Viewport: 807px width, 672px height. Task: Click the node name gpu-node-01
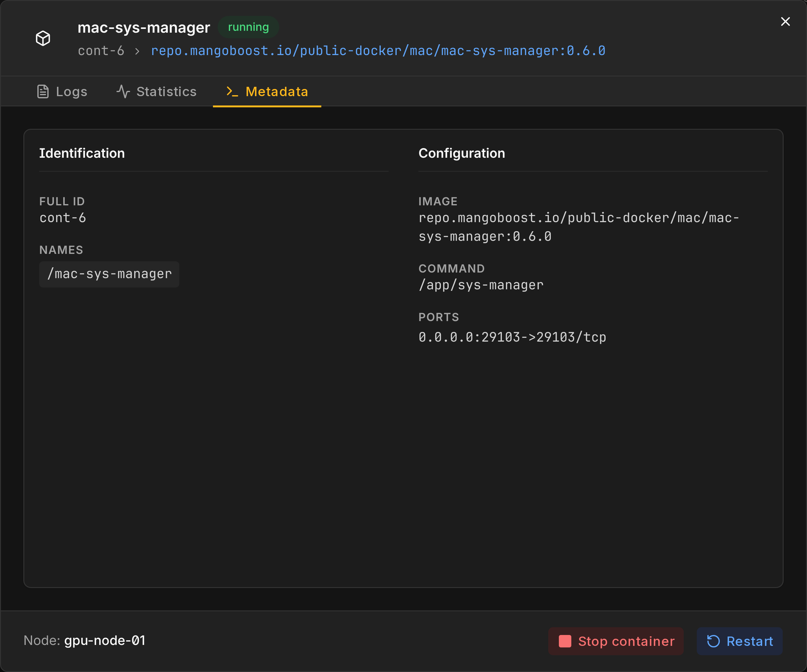(x=105, y=641)
